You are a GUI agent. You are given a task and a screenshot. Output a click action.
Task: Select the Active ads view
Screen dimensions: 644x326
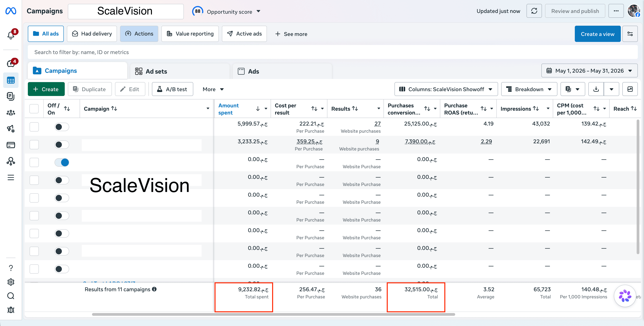pos(244,34)
